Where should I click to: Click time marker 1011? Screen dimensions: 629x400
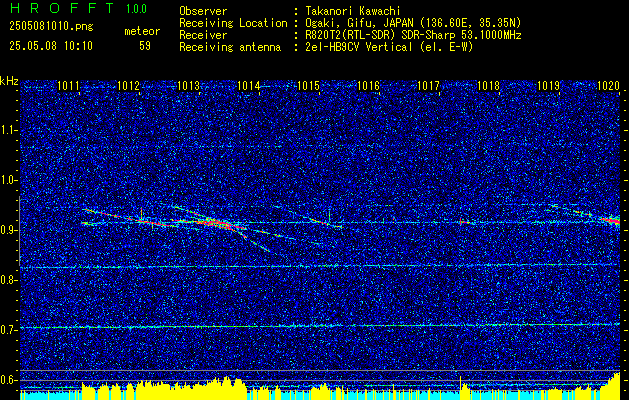[69, 85]
